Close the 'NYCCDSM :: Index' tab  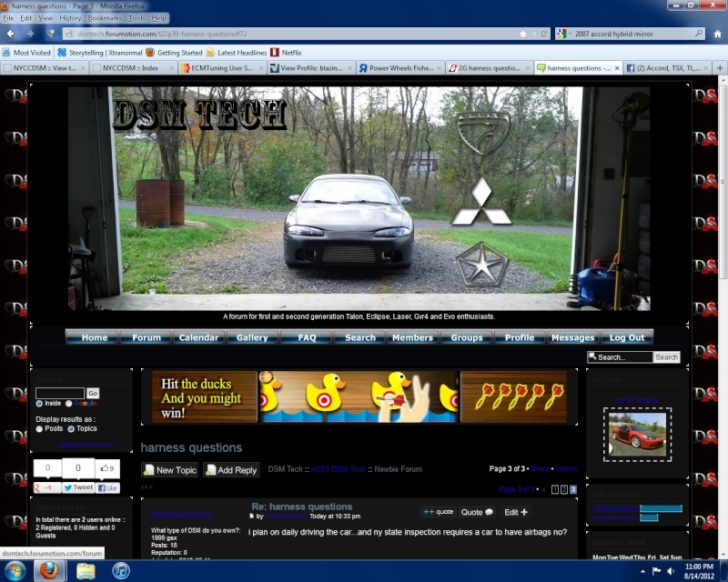171,68
